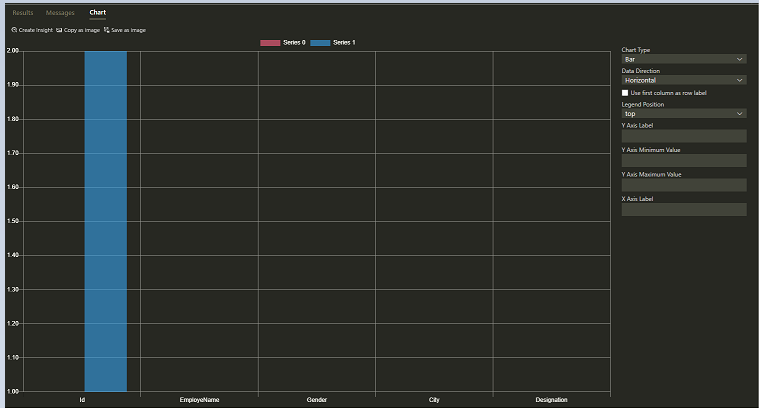Click the 1.20 y-axis tick label

pyautogui.click(x=13, y=323)
